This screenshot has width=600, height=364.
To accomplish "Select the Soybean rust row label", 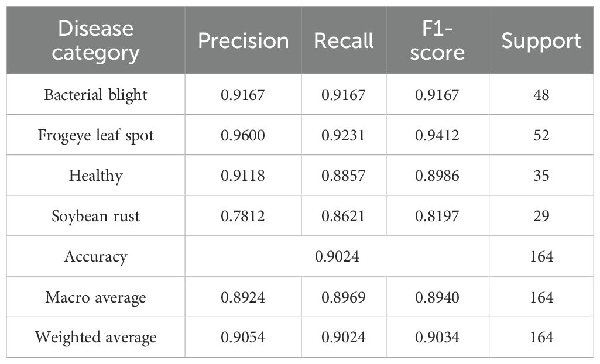I will pos(95,216).
